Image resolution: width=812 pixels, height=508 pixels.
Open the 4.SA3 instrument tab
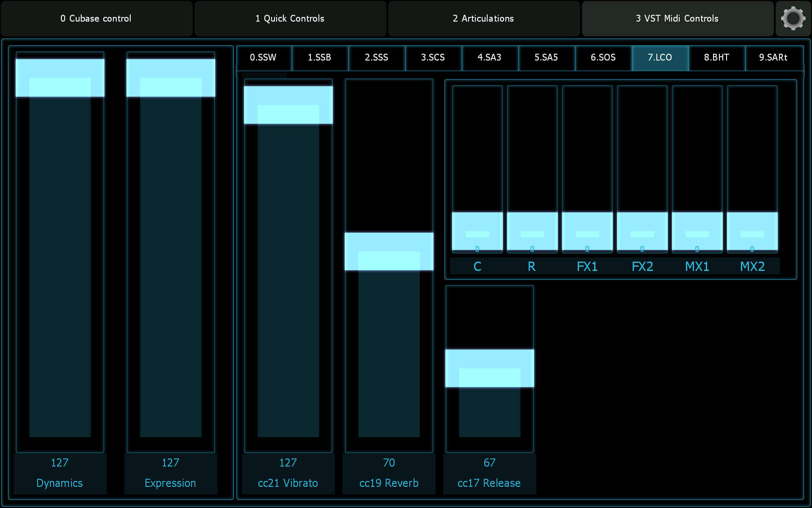tap(490, 58)
